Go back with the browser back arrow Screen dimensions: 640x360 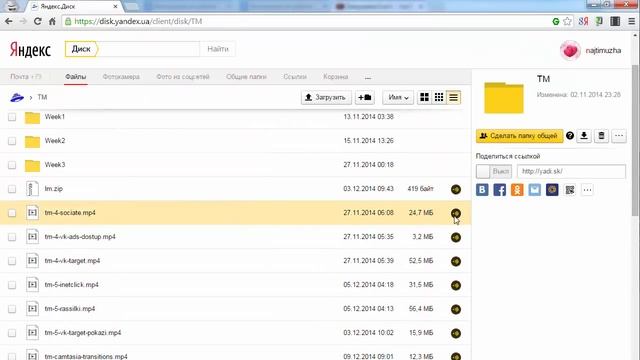[x=9, y=21]
